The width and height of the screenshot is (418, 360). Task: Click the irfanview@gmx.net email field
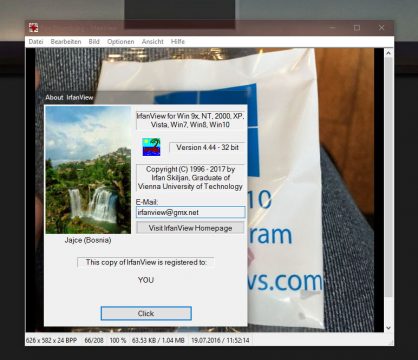tap(190, 212)
